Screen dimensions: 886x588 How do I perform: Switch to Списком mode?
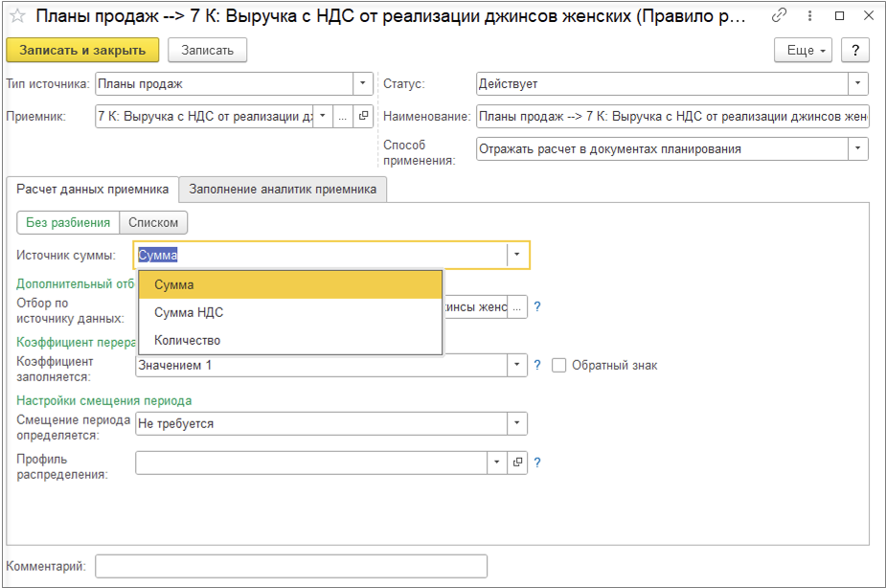[153, 222]
